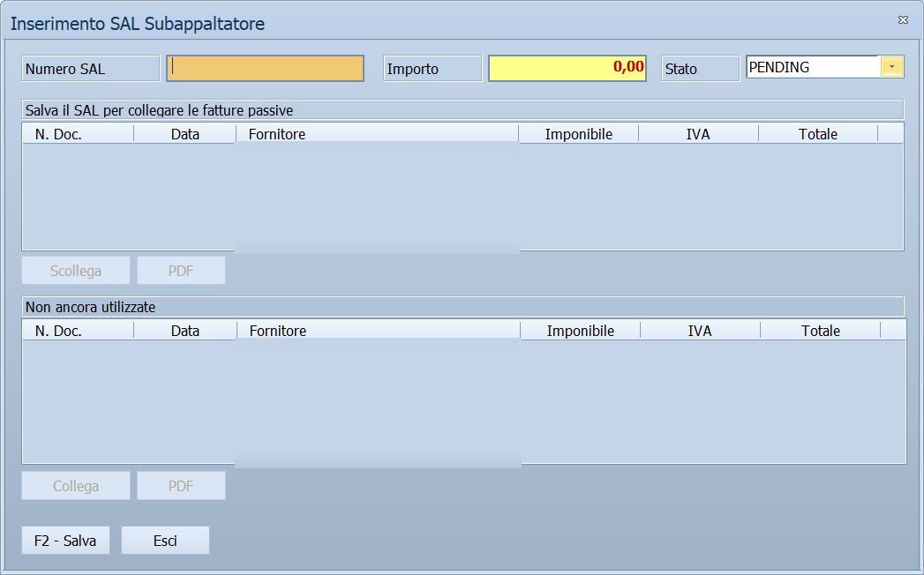Click Imponibile header under Non ancora utilizzate
924x575 pixels.
pyautogui.click(x=581, y=331)
